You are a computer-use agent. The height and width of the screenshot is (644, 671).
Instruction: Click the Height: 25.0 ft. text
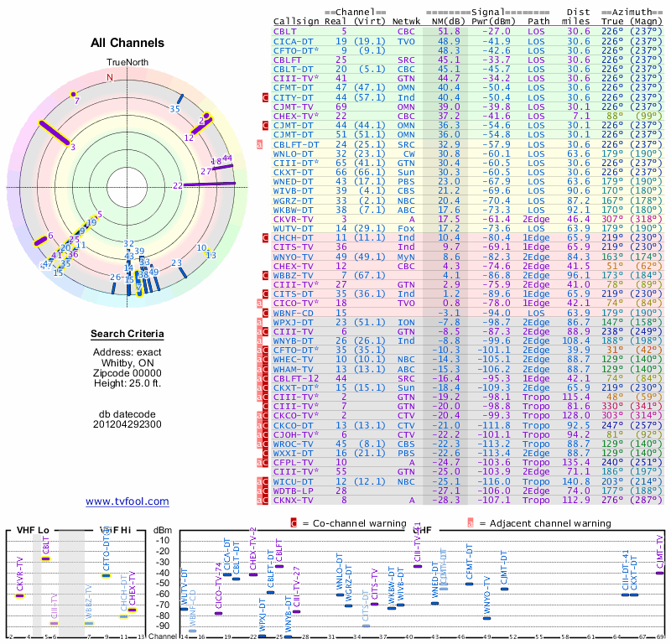click(127, 383)
